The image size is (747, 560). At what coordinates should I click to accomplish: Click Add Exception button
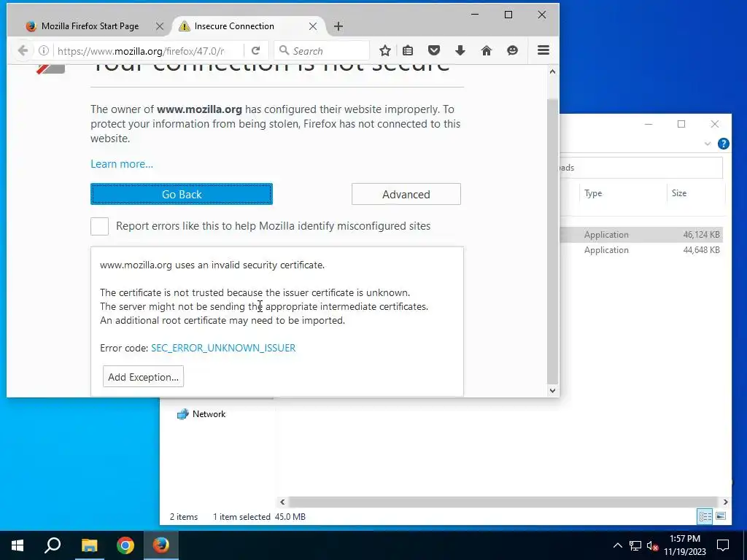(x=143, y=377)
